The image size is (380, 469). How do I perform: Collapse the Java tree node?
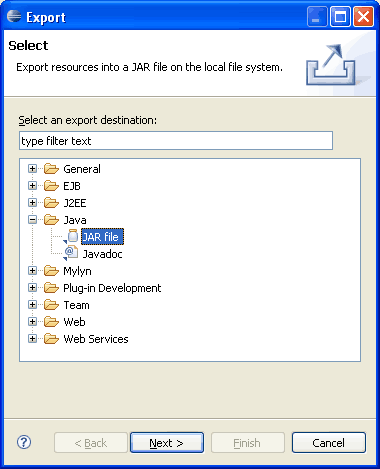tap(32, 220)
